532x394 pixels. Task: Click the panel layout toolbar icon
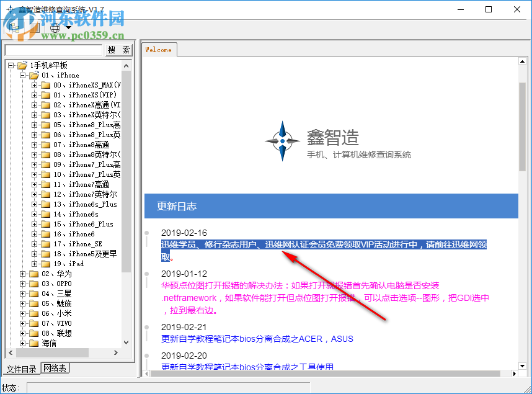[x=35, y=28]
